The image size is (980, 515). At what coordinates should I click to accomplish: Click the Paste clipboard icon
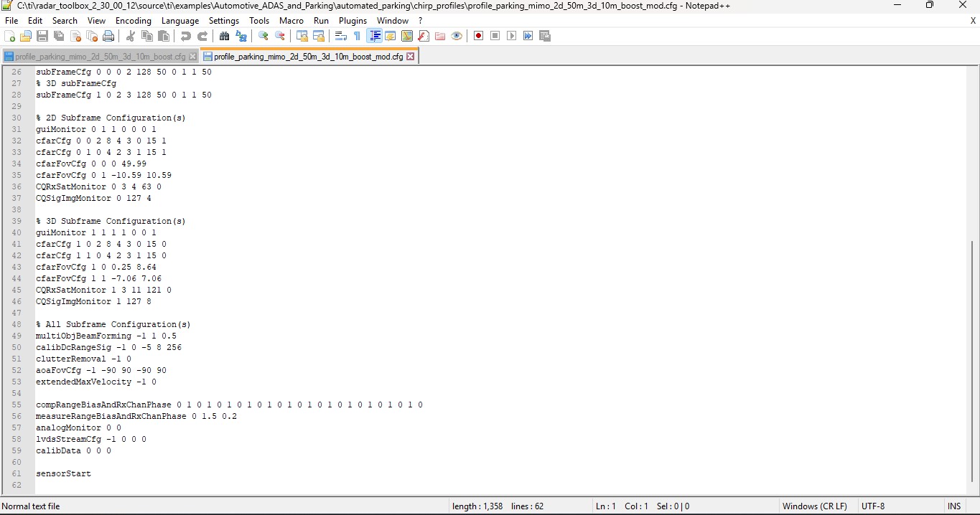(x=164, y=36)
